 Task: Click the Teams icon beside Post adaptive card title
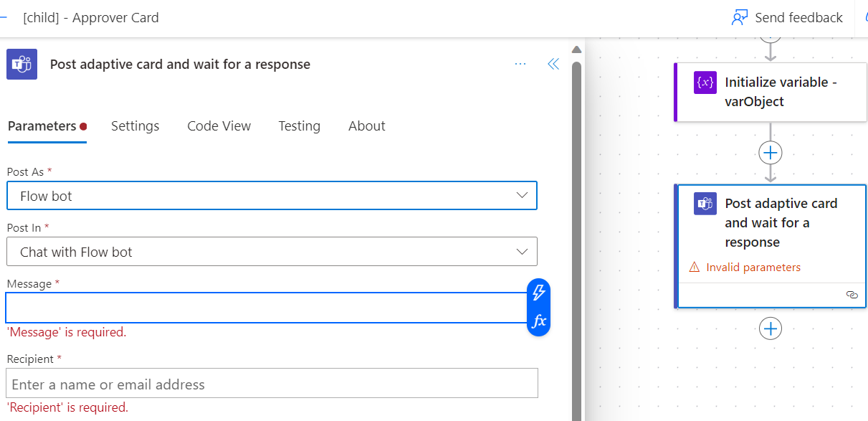point(22,64)
